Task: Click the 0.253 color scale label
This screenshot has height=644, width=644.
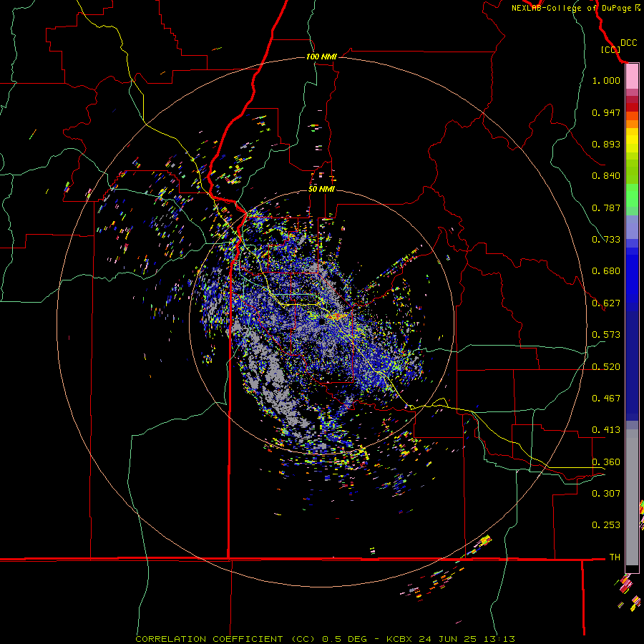Action: [606, 525]
